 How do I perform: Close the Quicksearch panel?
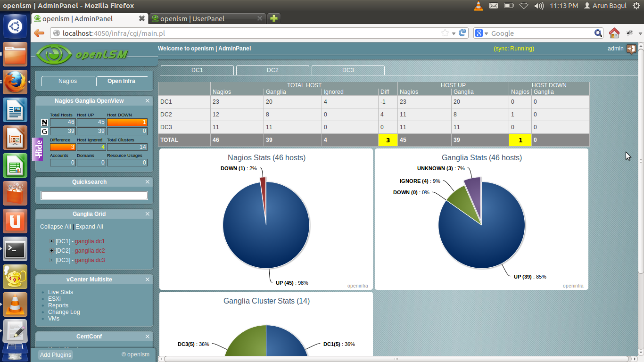(x=148, y=181)
